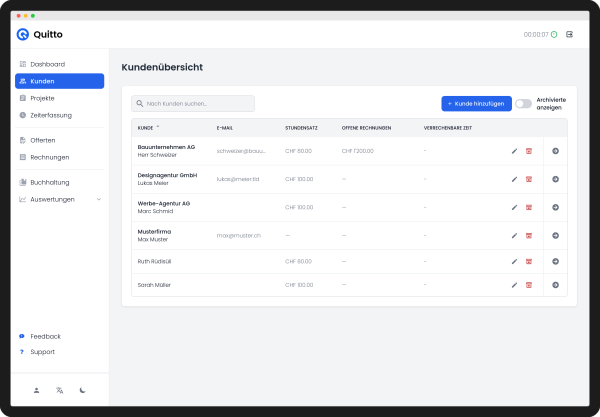
Task: Open the Feedback link
Action: pos(45,336)
